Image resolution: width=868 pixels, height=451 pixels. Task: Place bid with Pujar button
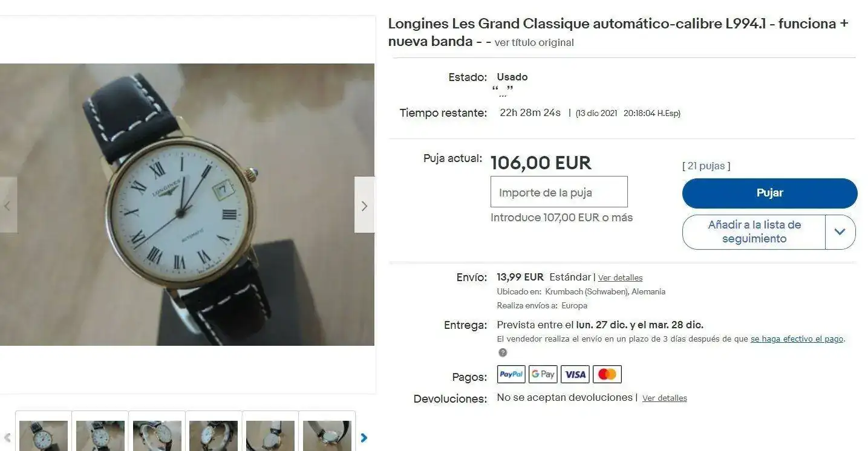click(769, 193)
